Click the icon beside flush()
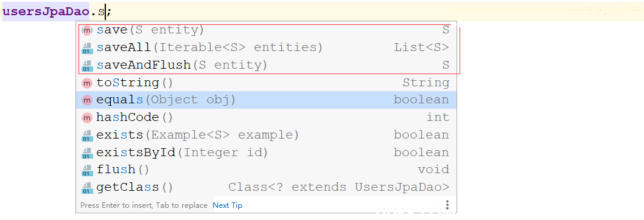This screenshot has width=644, height=220. point(86,170)
